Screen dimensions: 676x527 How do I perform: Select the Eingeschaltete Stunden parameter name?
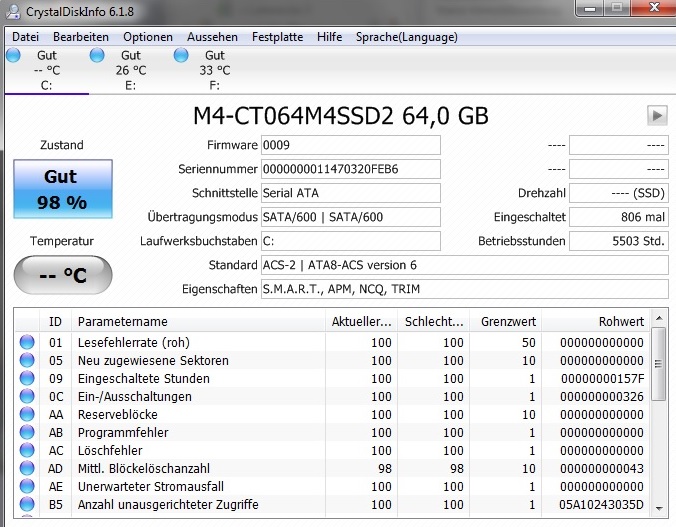(144, 379)
